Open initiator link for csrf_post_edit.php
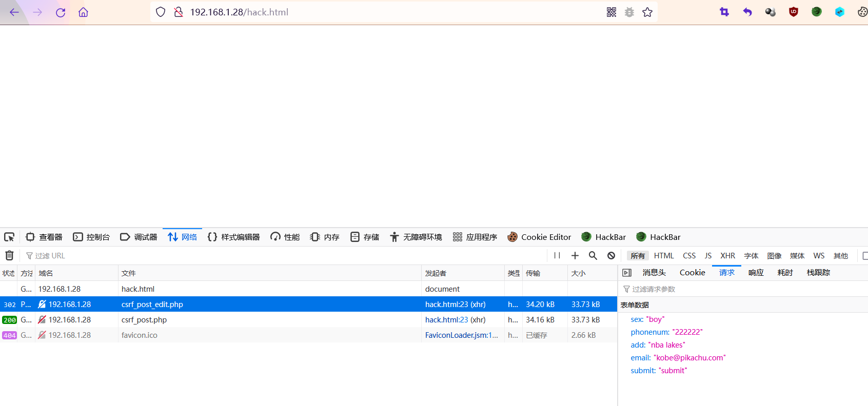Screen dimensions: 868x406 pyautogui.click(x=446, y=304)
